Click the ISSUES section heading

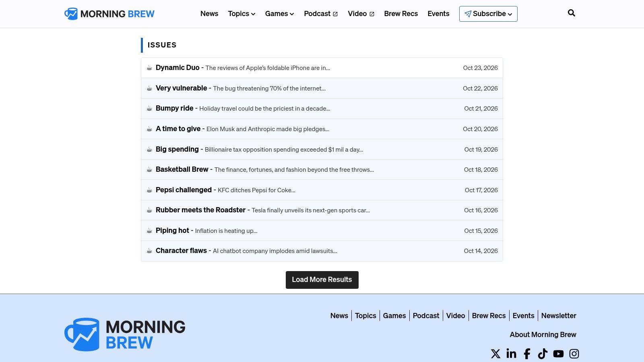162,45
